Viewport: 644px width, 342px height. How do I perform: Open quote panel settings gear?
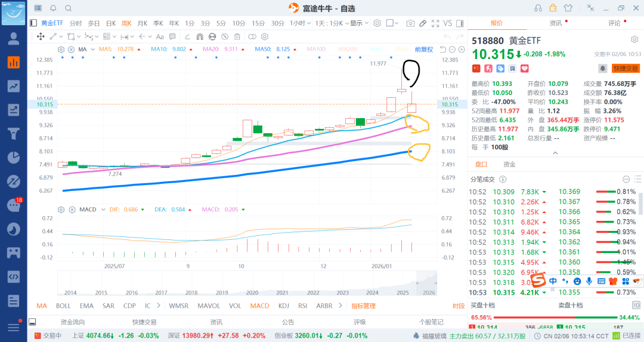click(634, 39)
